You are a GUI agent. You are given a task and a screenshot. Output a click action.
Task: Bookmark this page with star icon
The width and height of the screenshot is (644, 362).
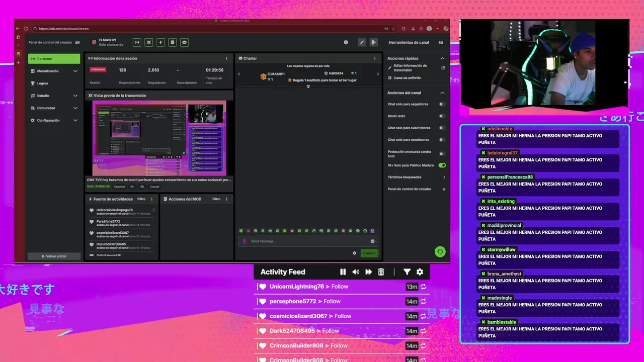(393, 29)
